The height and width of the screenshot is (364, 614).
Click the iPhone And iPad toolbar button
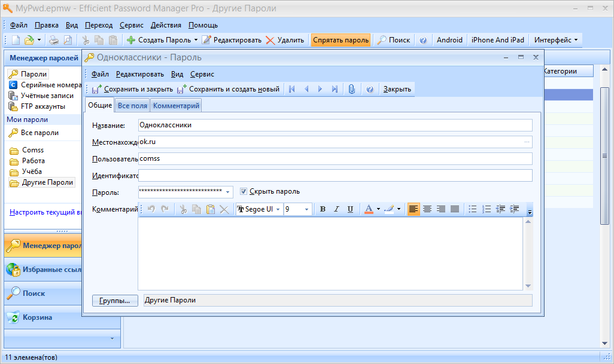498,40
